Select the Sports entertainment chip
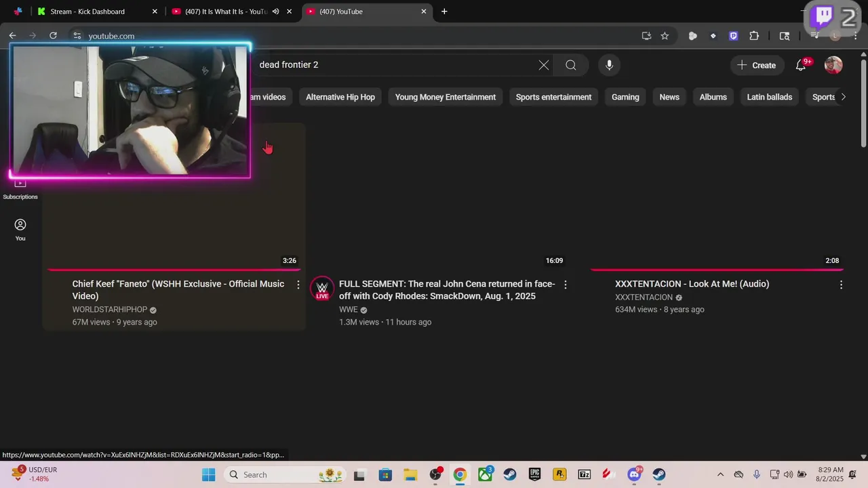Image resolution: width=868 pixels, height=488 pixels. (x=553, y=97)
